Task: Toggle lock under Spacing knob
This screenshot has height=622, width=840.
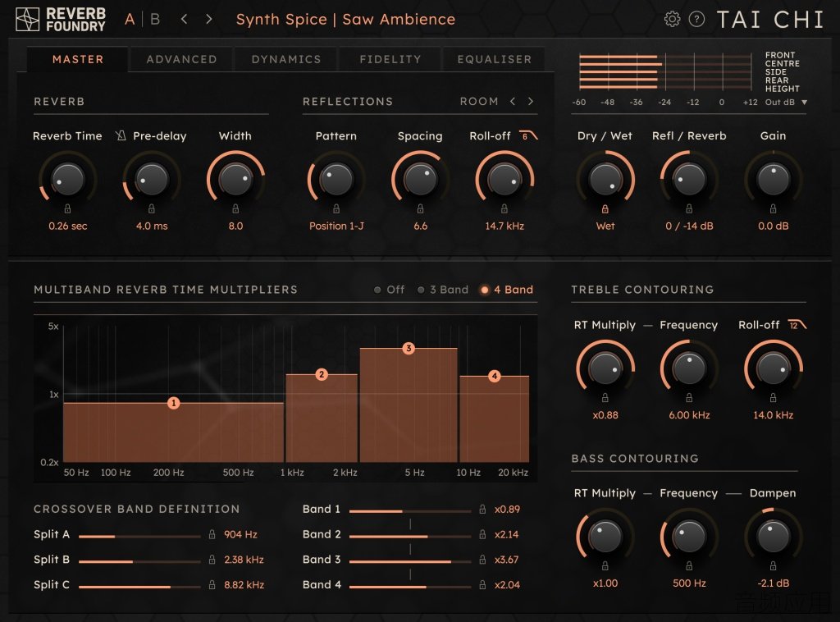Action: (420, 208)
